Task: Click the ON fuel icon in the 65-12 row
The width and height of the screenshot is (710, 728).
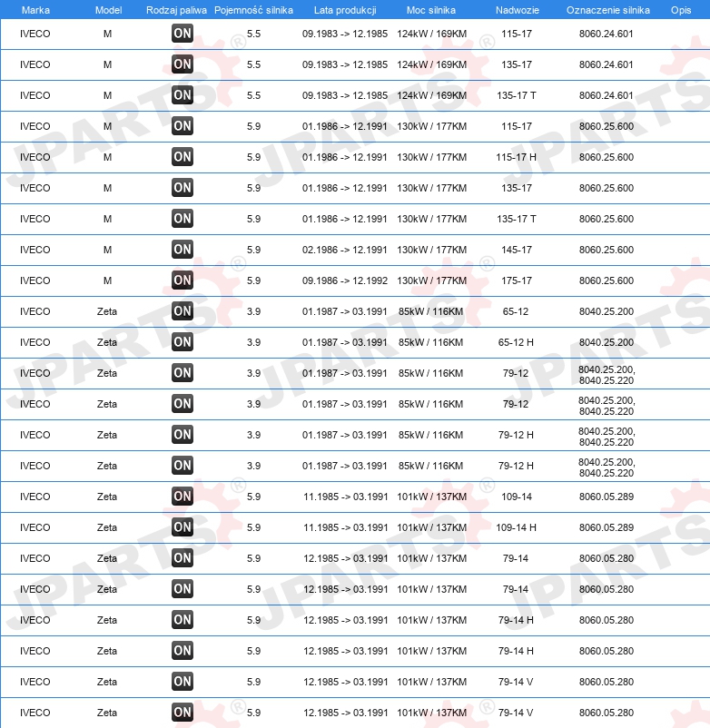Action: tap(182, 311)
